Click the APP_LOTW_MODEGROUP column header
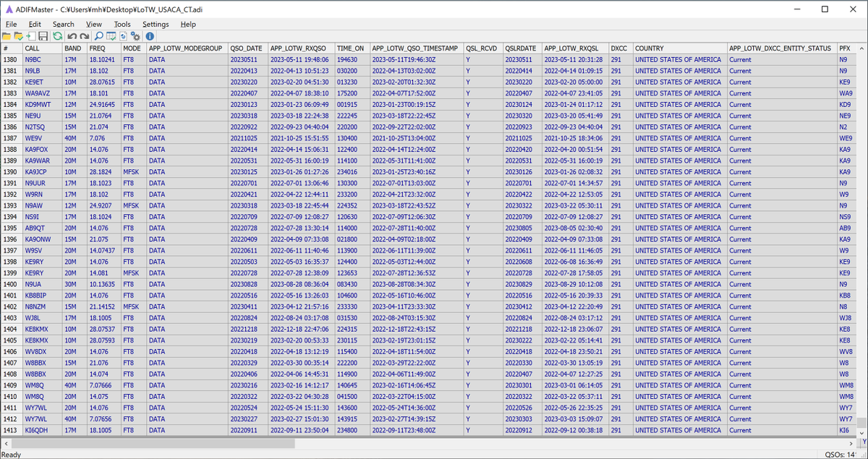Screen dimensions: 868x459 coord(187,48)
